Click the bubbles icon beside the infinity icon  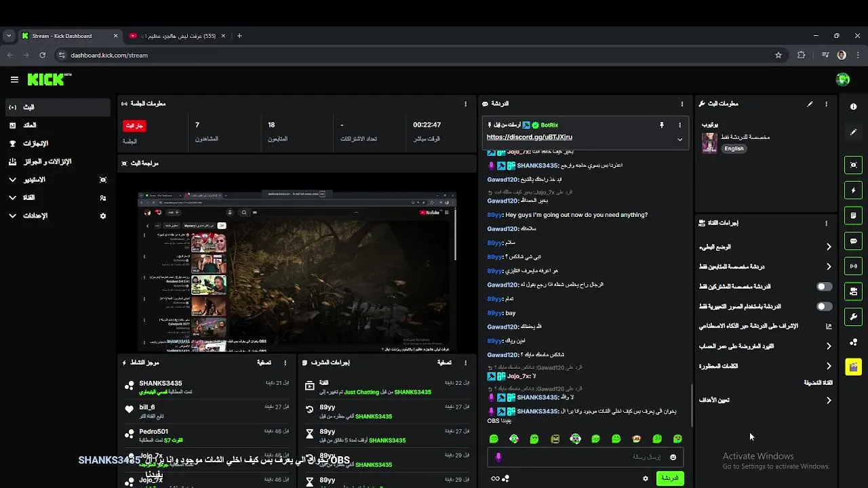(506, 479)
